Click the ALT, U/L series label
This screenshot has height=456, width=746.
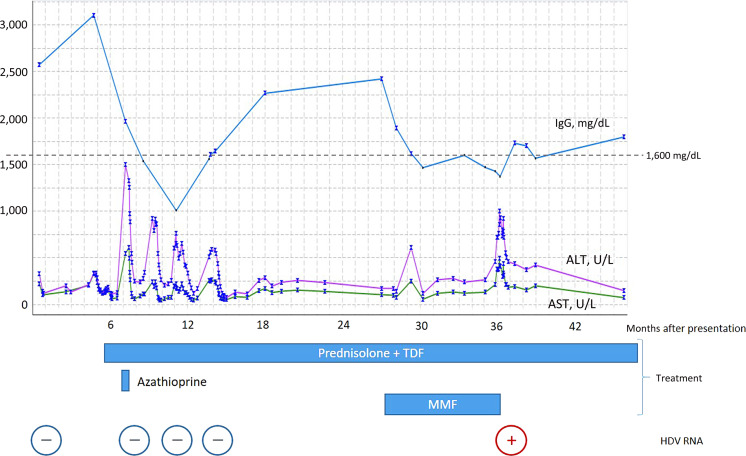(589, 259)
